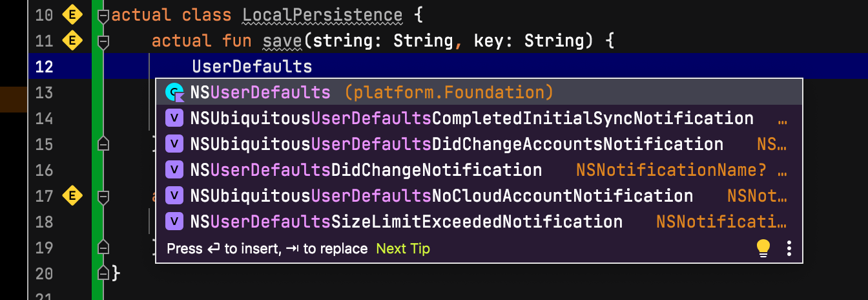This screenshot has width=868, height=300.
Task: Click the variable icon for NSUserDefaultsSizeLimitExceededNotification
Action: pyautogui.click(x=174, y=222)
